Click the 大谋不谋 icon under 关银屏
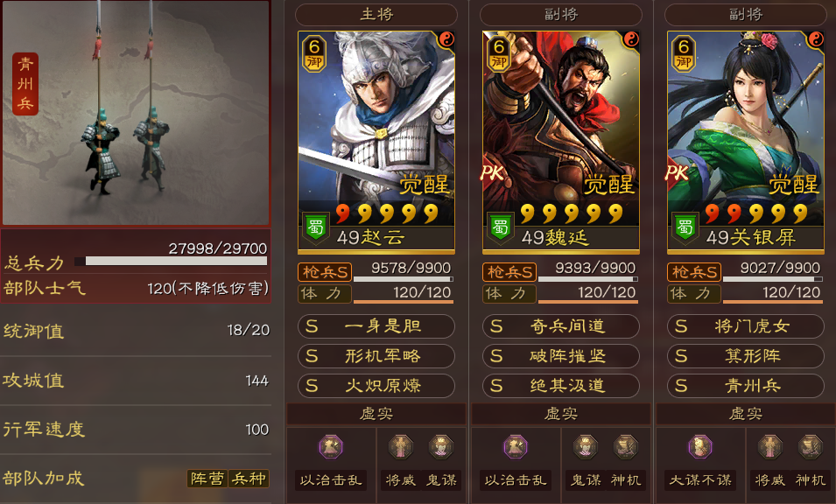This screenshot has height=504, width=836. [x=700, y=447]
